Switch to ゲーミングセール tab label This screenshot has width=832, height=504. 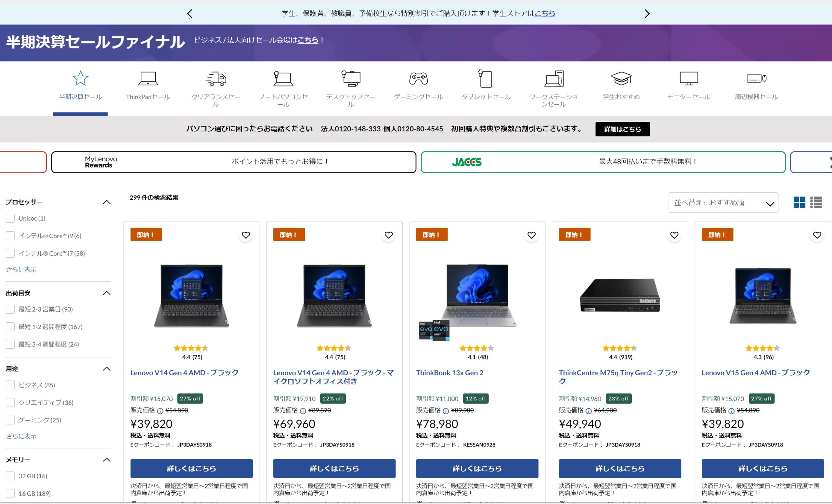(418, 97)
